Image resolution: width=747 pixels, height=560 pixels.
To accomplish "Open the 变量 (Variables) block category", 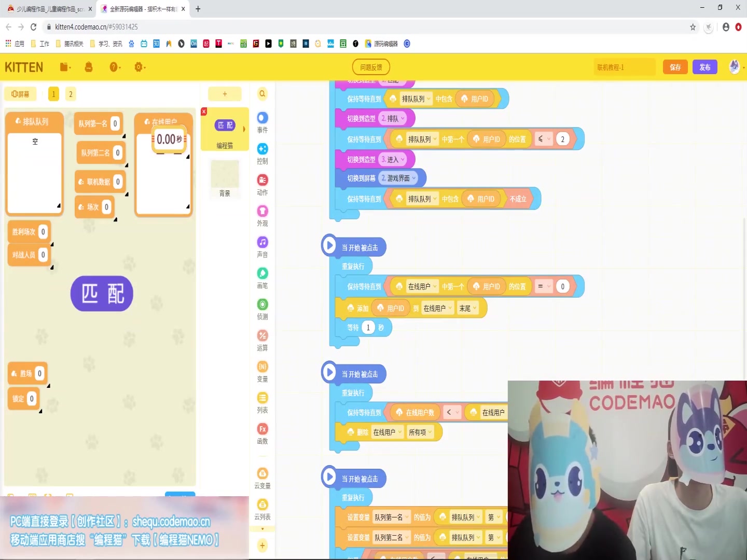I will [262, 371].
